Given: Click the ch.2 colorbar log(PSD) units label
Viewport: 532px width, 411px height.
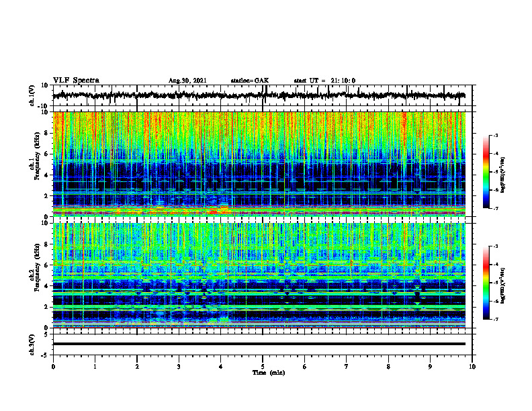Looking at the screenshot, I should 502,285.
